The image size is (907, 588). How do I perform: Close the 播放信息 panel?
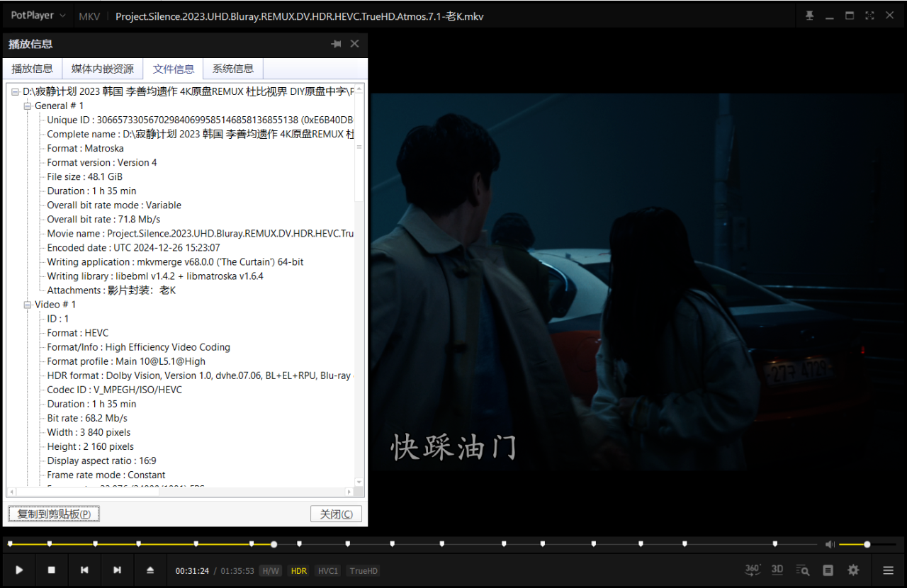point(354,44)
